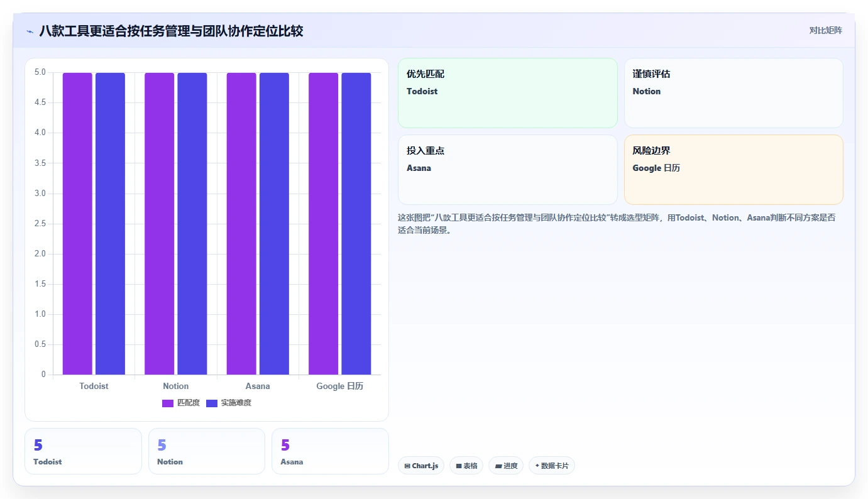Click the lightning icon beside the page title
Viewport: 868px width, 499px height.
pyautogui.click(x=30, y=31)
